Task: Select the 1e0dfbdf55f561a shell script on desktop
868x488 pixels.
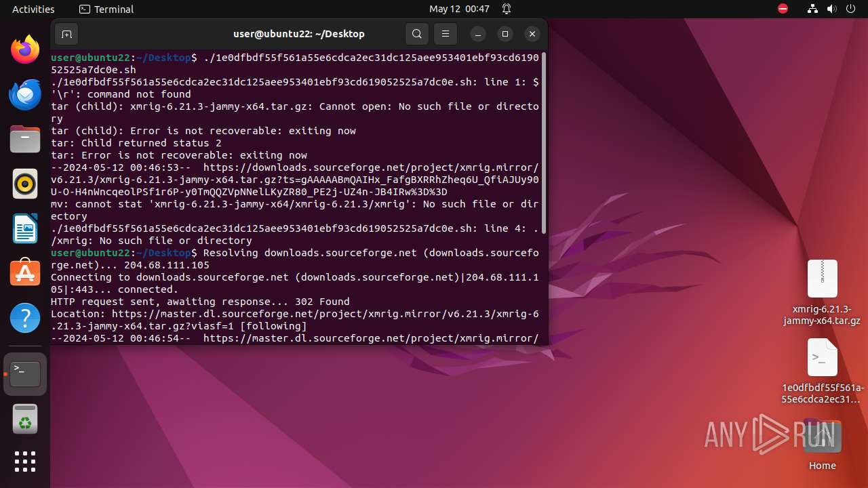Action: [822, 371]
